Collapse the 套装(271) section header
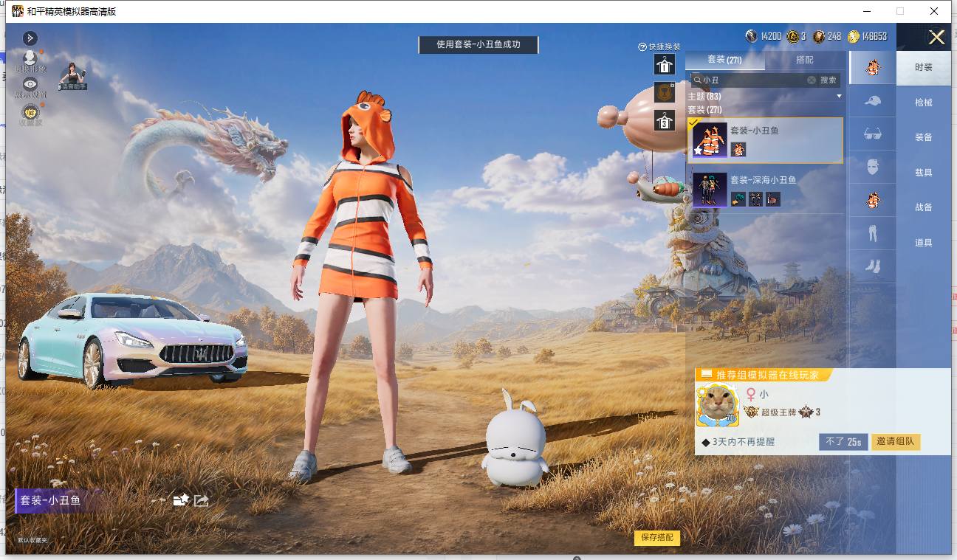Screen dimensions: 957x560 [x=704, y=110]
